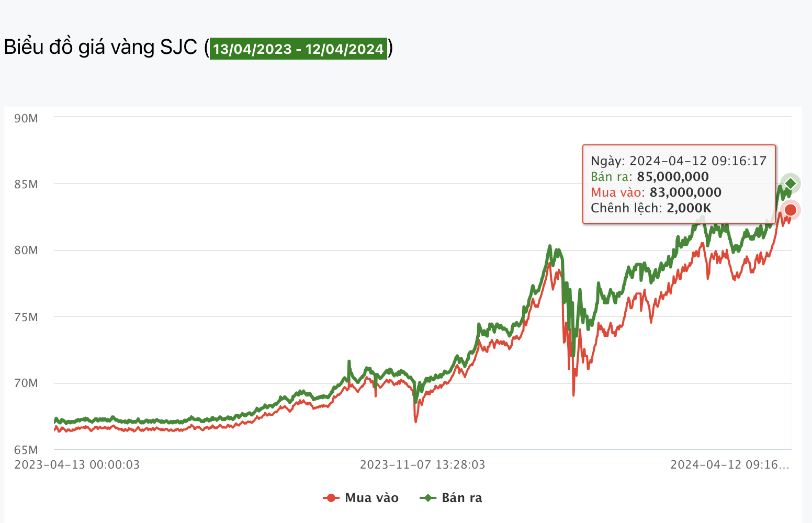Click the 65M y-axis label
Viewport: 812px width, 523px height.
26,450
